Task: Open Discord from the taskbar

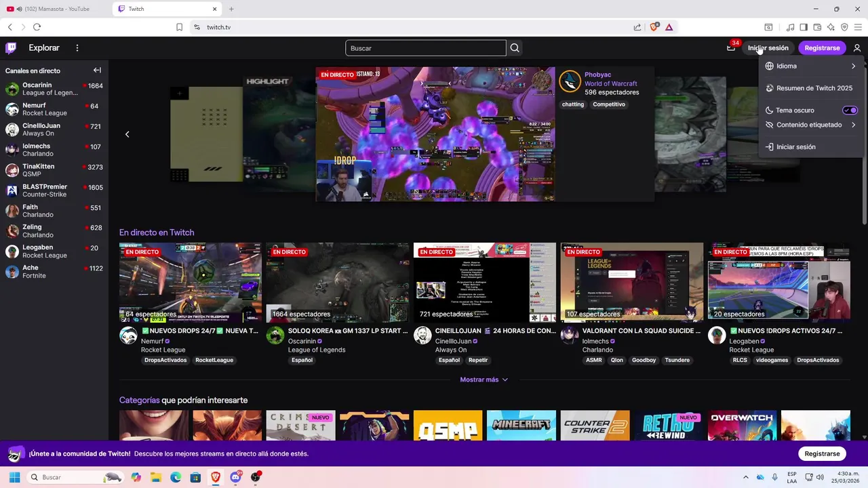Action: click(x=236, y=477)
